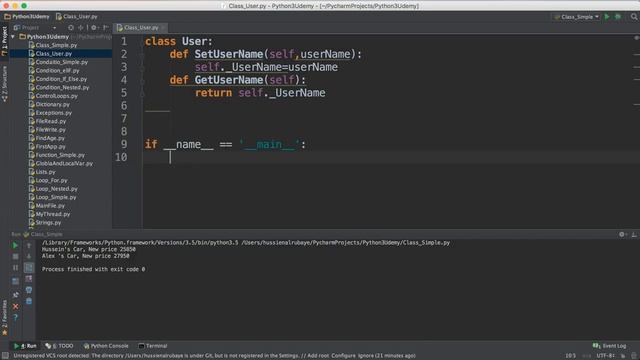This screenshot has height=360, width=640.
Task: Click Python3Udemy breadcrumb in navigation bar
Action: [27, 17]
